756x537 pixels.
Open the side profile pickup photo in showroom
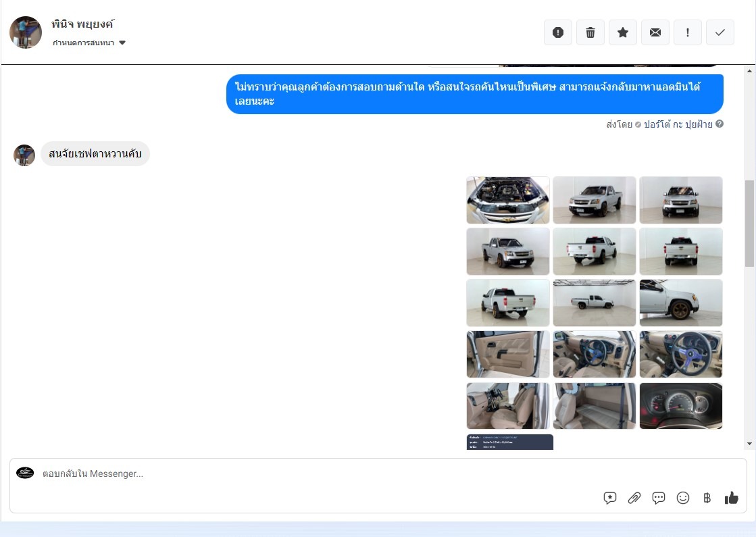click(x=594, y=303)
